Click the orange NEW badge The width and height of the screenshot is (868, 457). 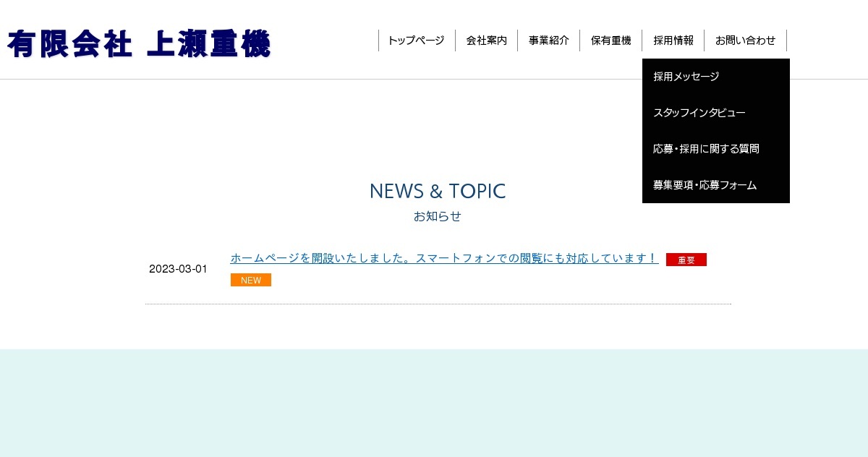[x=250, y=280]
